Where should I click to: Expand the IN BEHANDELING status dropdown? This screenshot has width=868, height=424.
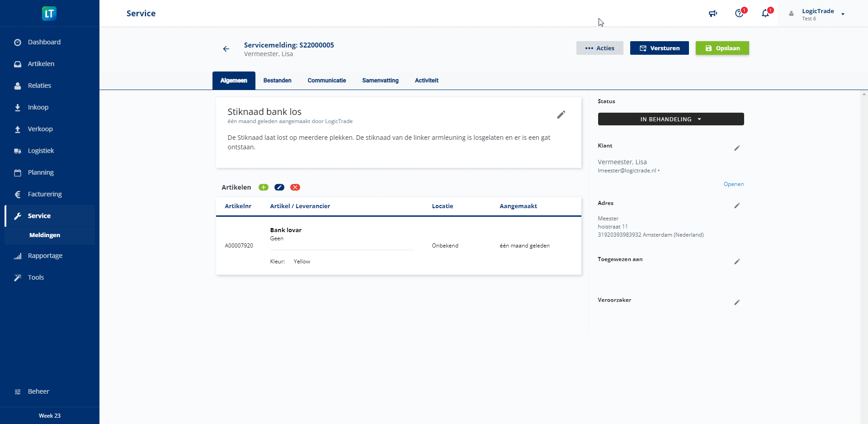pos(671,119)
